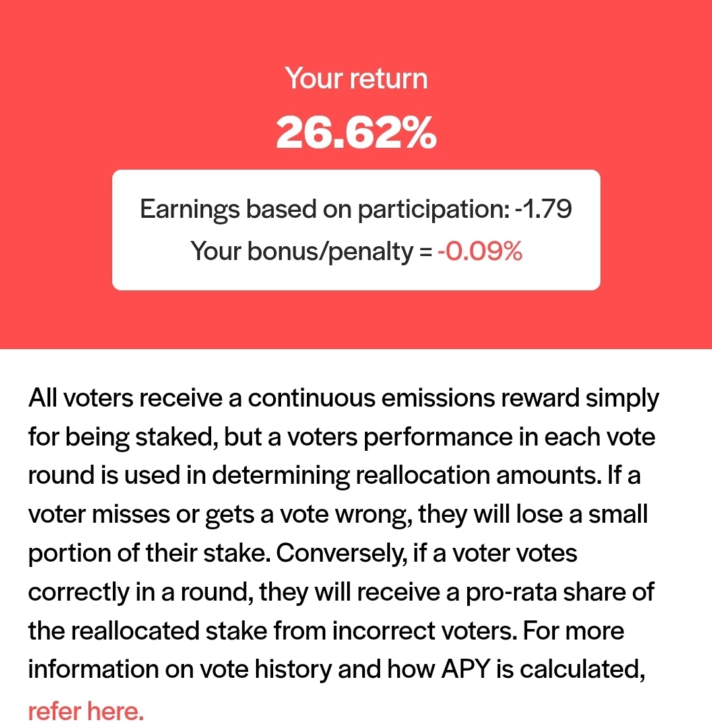Click the 'Your return' heading
The width and height of the screenshot is (712, 728).
pos(356,78)
